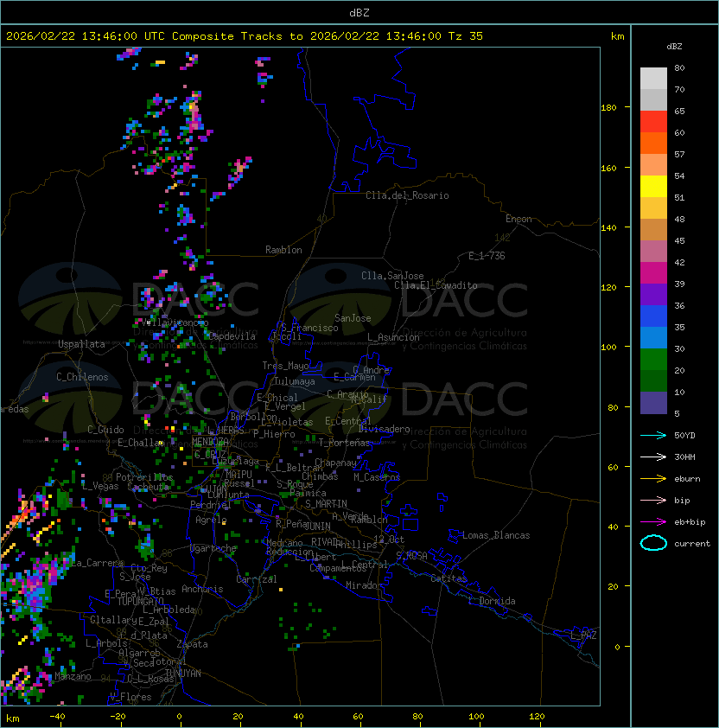
Task: Click the 'Mirador' place label
Action: tap(364, 586)
